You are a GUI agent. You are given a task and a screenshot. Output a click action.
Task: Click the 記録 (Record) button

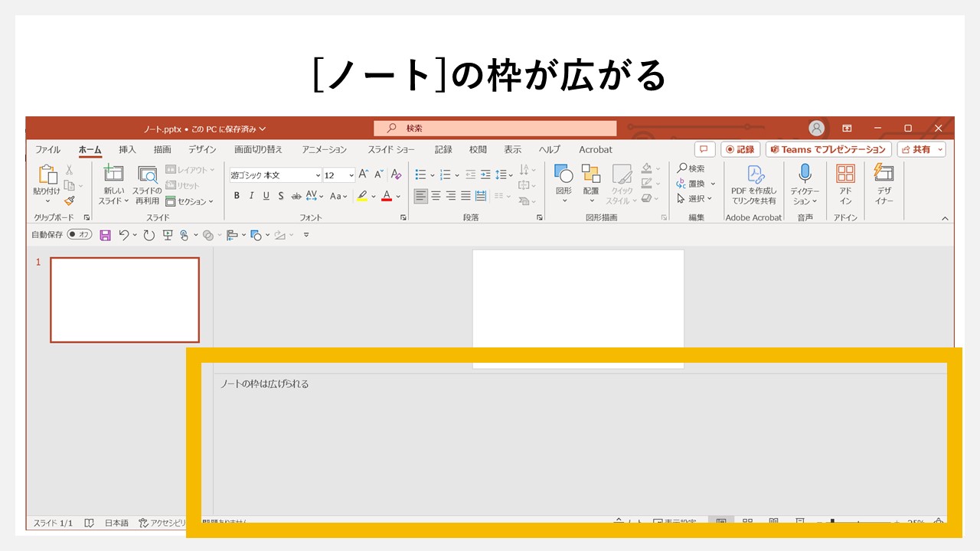[742, 149]
